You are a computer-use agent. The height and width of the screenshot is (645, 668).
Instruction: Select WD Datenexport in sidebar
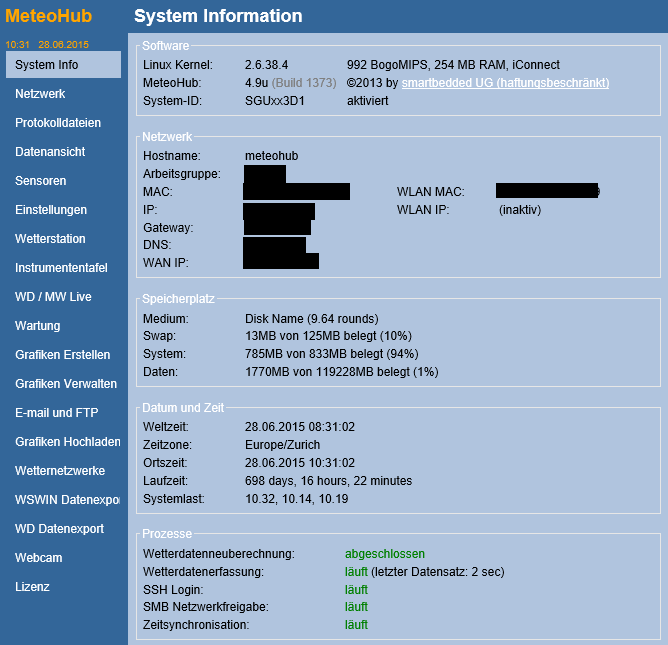coord(60,529)
